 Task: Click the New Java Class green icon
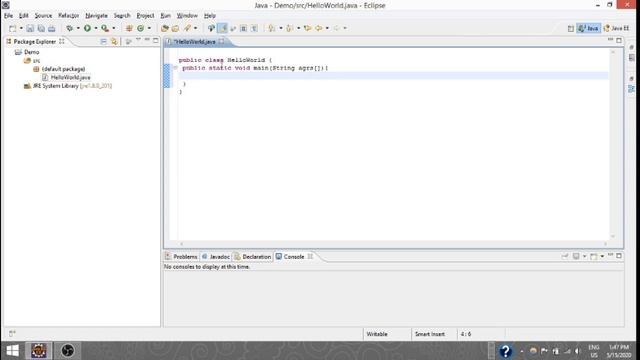(x=141, y=28)
